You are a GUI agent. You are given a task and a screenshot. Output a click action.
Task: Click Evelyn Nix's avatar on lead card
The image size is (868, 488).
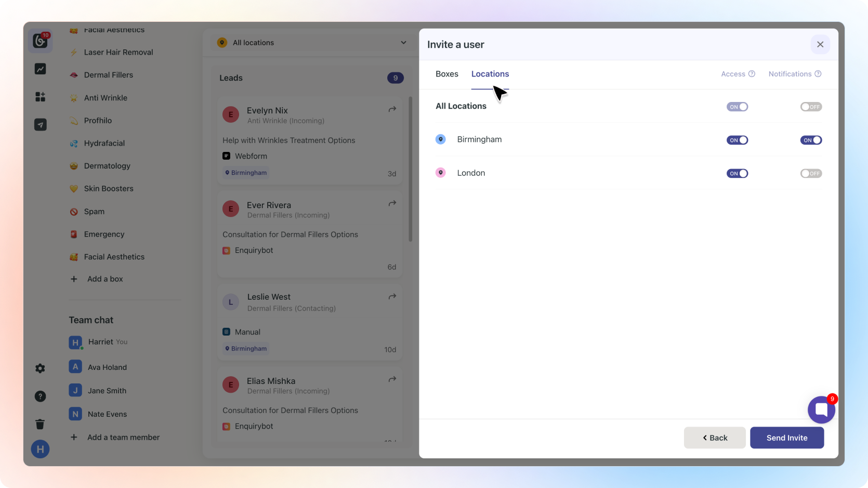coord(231,114)
